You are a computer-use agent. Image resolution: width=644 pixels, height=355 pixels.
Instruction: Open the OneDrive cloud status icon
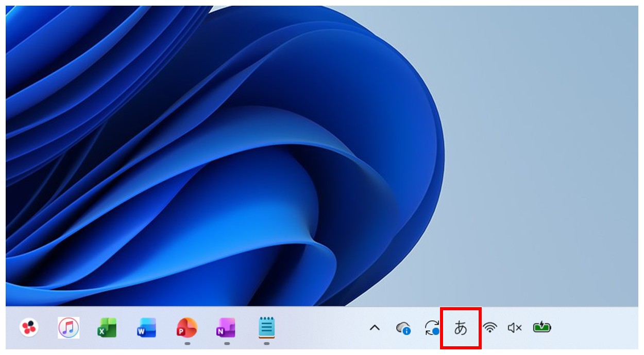point(403,328)
